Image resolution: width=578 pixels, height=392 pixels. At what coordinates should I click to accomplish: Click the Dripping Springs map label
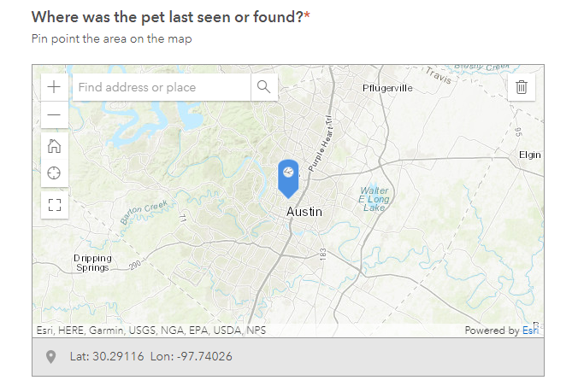[x=92, y=263]
